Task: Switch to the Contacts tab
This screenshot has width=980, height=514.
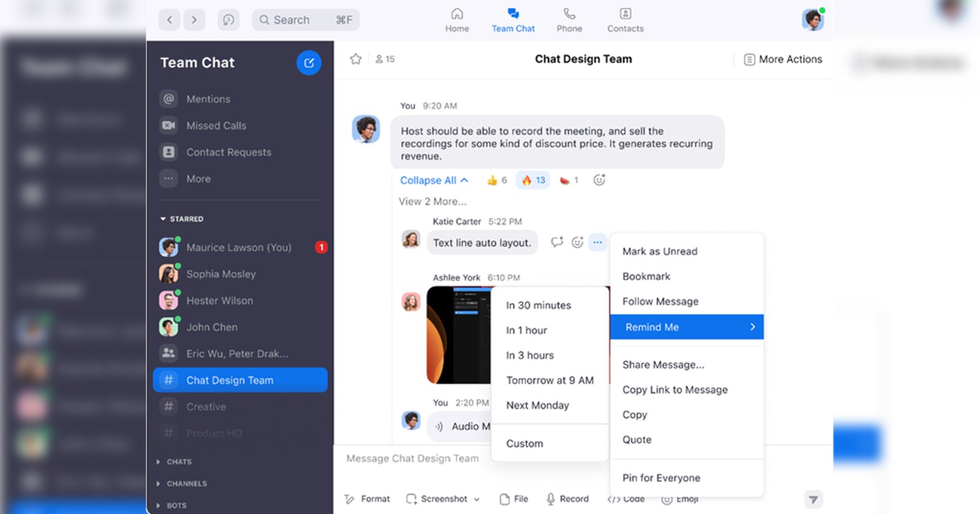Action: point(625,20)
